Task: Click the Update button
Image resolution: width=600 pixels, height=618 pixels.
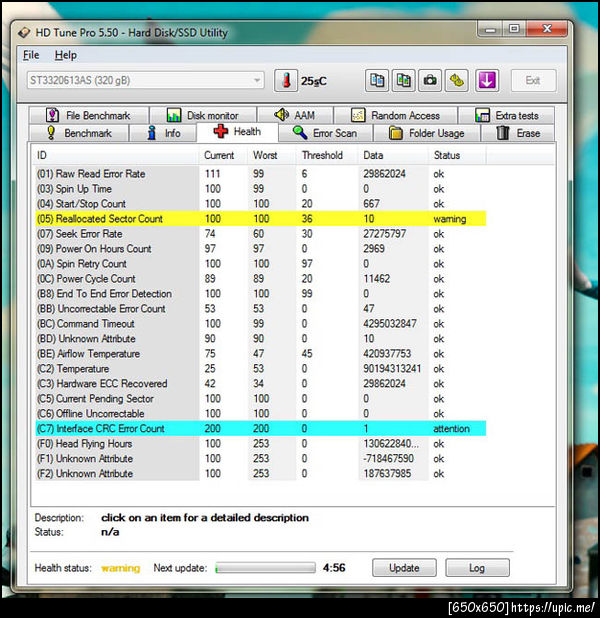Action: [x=404, y=568]
